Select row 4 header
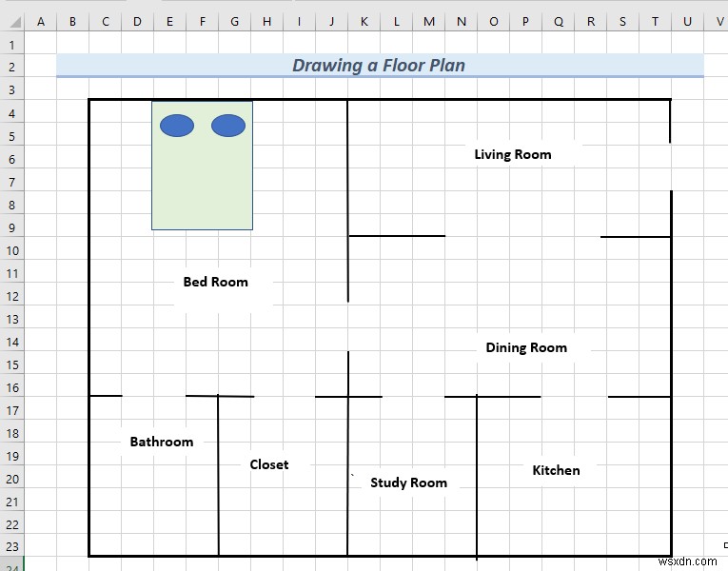Image resolution: width=728 pixels, height=571 pixels. point(12,113)
